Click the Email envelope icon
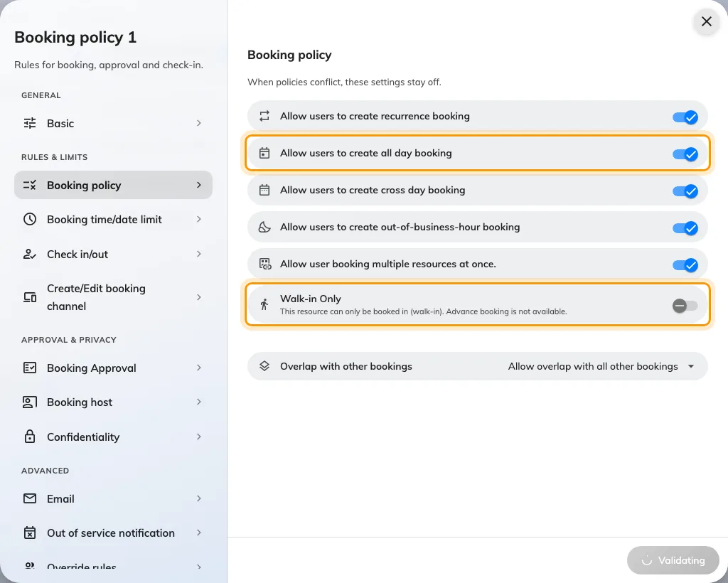 (30, 498)
